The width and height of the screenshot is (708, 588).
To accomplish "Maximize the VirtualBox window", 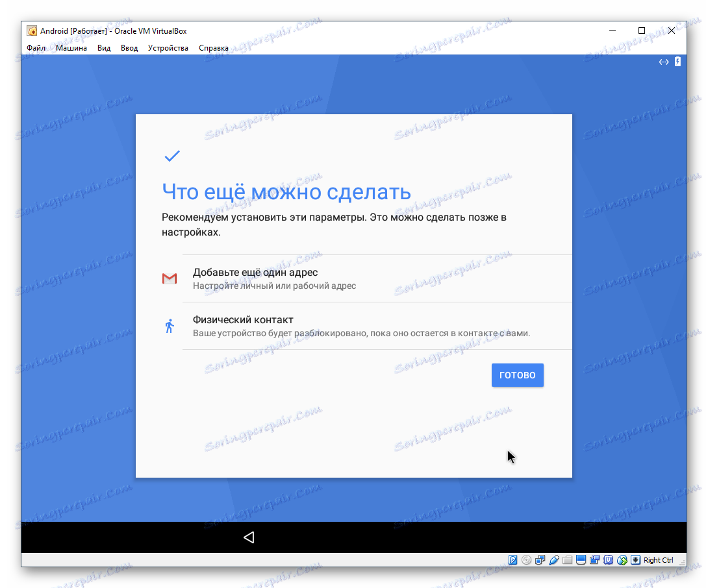I will click(x=642, y=31).
